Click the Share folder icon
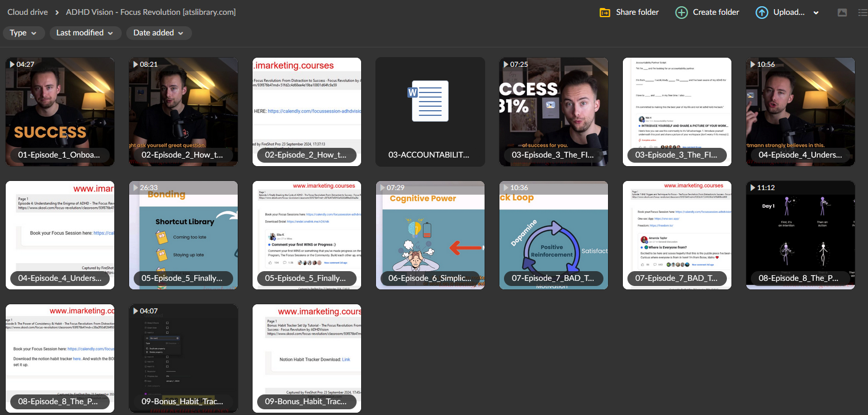Viewport: 868px width, 415px height. 605,13
